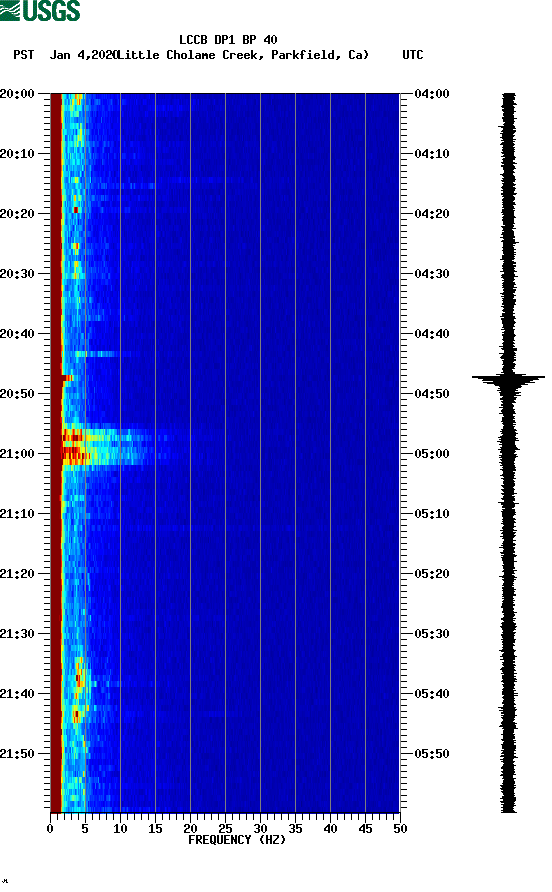Screen dimensions: 552x892
Task: Click the 05:30 UTC time label
Action: pos(432,634)
